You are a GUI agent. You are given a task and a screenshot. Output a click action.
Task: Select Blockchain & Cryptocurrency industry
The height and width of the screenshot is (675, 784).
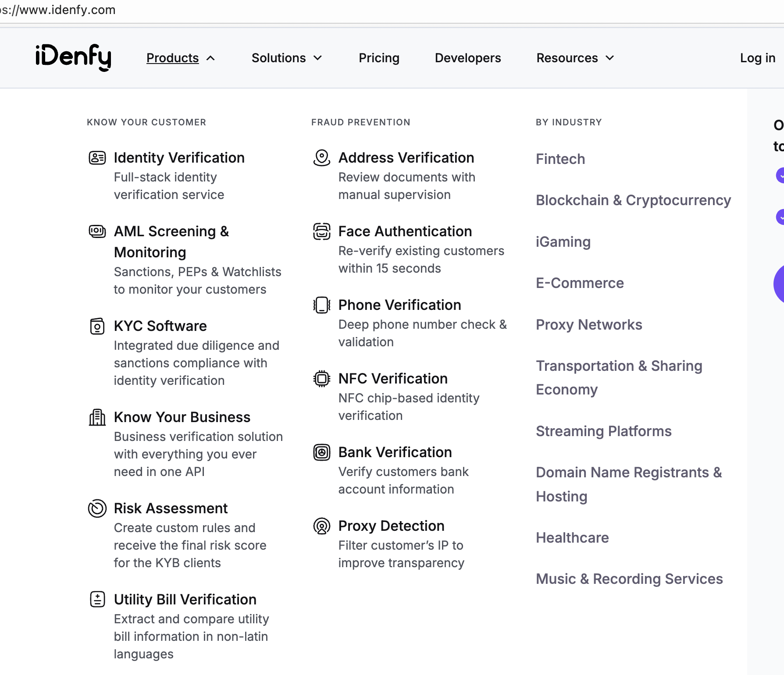coord(633,200)
